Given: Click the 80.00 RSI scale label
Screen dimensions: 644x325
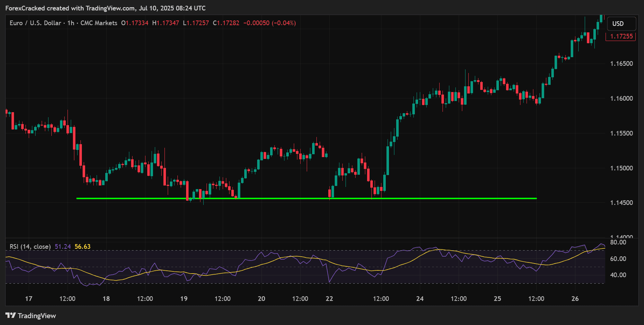Looking at the screenshot, I should 618,242.
